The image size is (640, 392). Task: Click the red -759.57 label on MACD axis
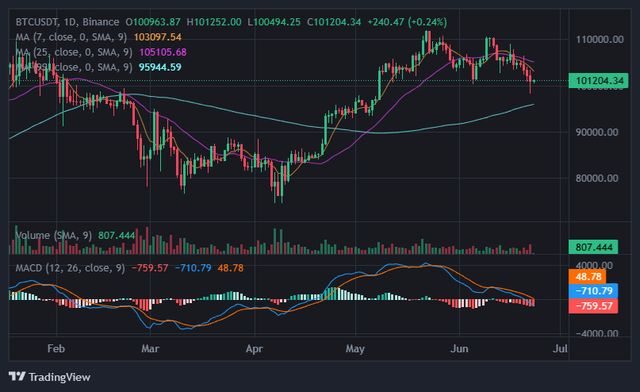click(593, 306)
